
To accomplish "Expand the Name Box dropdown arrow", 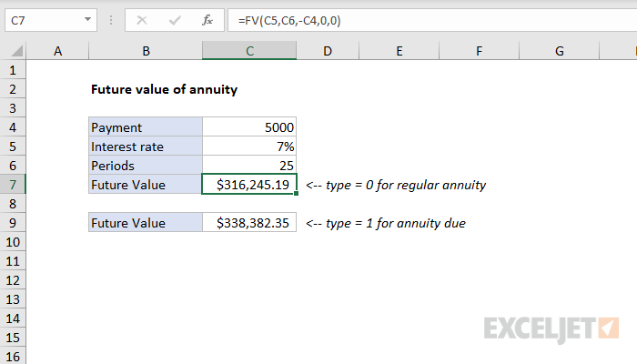I will pyautogui.click(x=87, y=19).
